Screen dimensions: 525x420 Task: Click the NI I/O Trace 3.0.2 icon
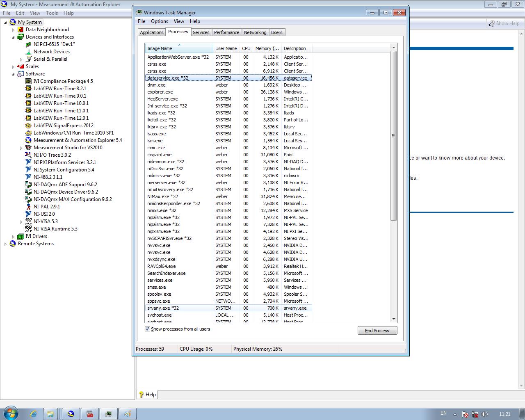tap(28, 155)
